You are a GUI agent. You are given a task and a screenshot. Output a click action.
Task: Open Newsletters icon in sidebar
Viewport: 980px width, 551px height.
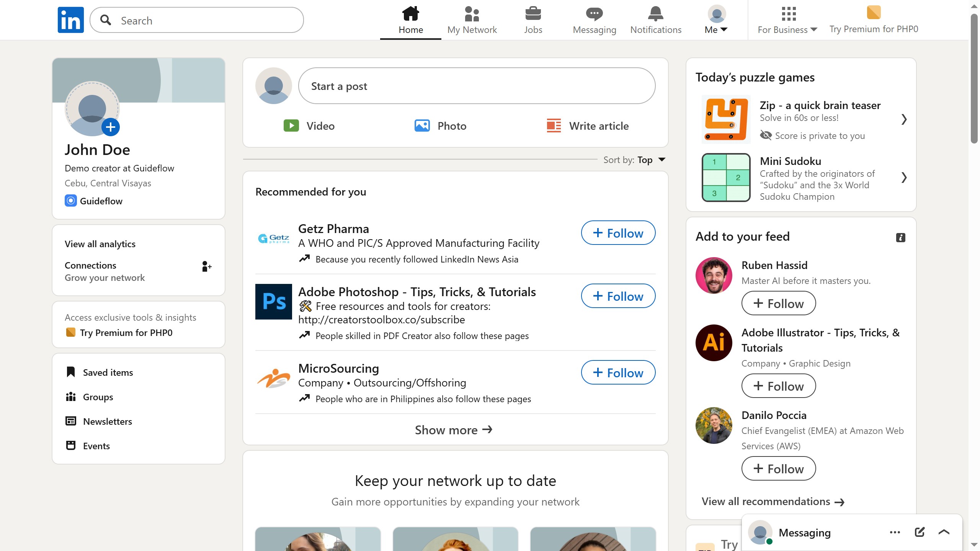(70, 421)
